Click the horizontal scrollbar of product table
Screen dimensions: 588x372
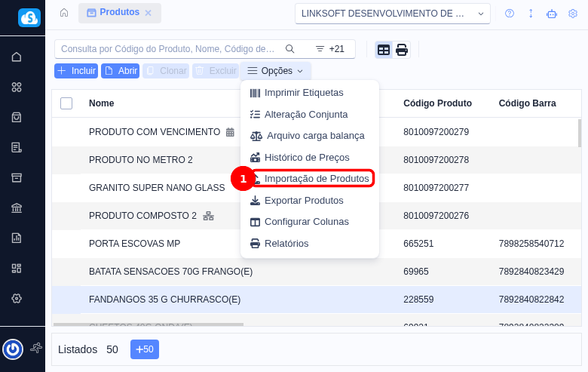coord(149,324)
